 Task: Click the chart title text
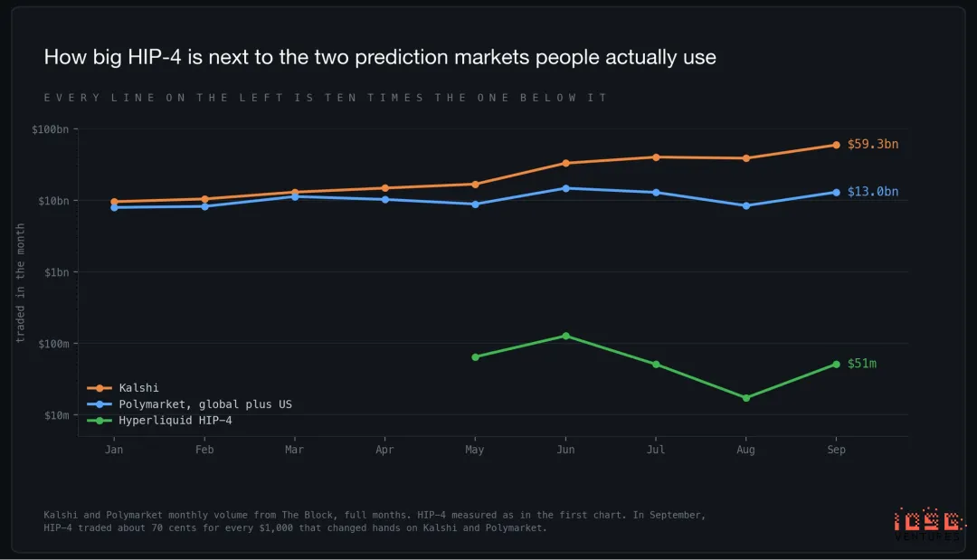[x=380, y=57]
